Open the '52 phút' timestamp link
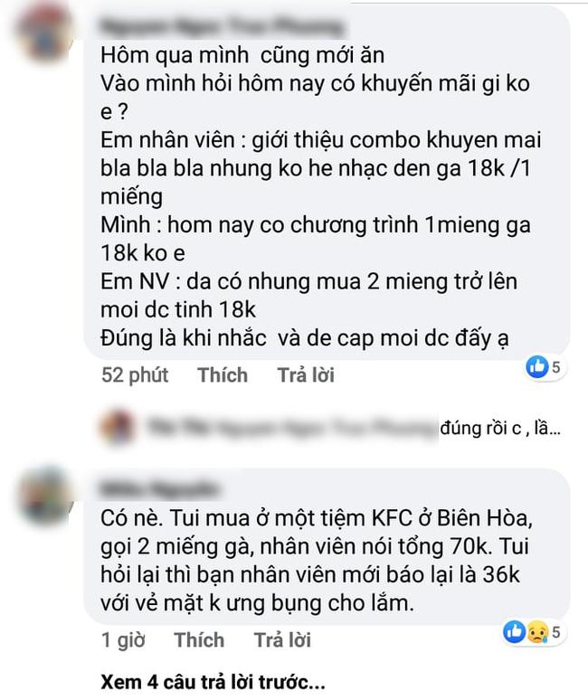588x700 pixels. 135,375
